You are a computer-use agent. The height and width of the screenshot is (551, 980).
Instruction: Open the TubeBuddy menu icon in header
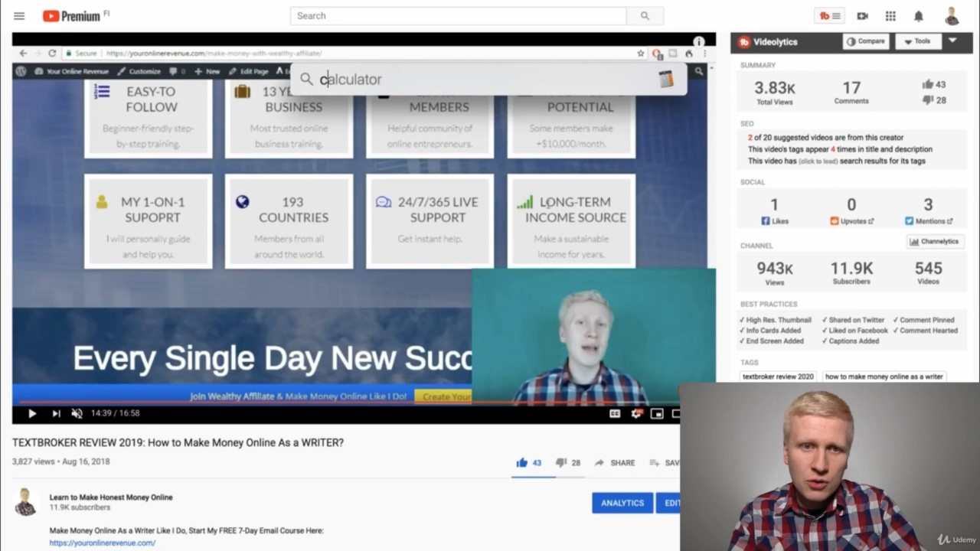coord(830,16)
